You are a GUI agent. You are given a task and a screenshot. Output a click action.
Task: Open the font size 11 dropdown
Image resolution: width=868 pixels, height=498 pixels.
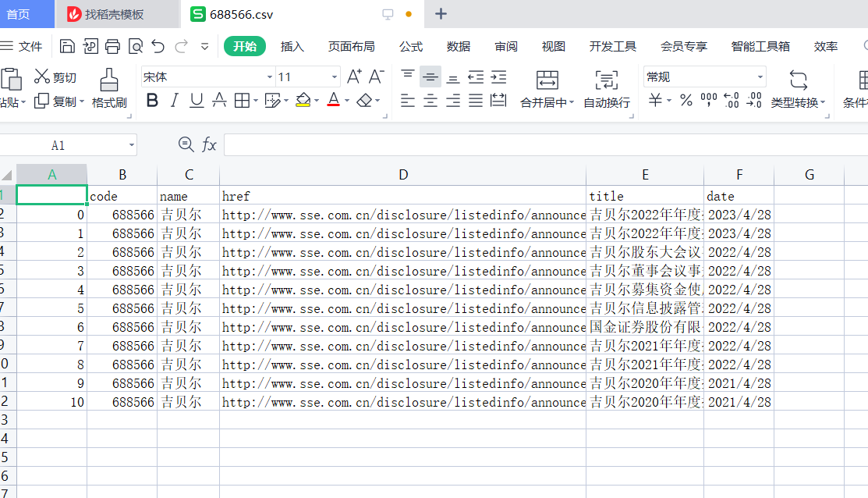click(335, 77)
